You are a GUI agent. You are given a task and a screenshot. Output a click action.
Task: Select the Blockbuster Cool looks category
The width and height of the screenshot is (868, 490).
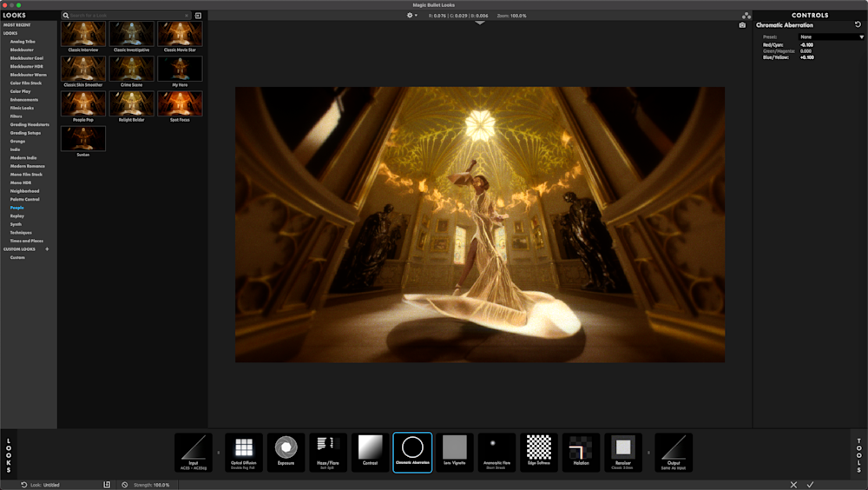tap(27, 58)
